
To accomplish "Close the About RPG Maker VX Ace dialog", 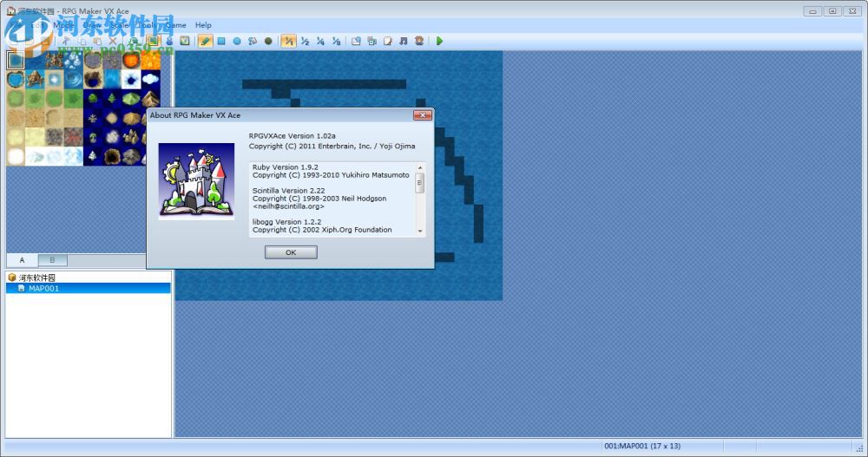I will [423, 115].
